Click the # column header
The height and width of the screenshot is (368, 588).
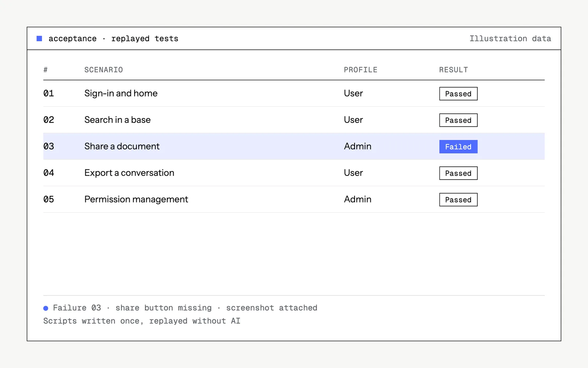tap(46, 70)
